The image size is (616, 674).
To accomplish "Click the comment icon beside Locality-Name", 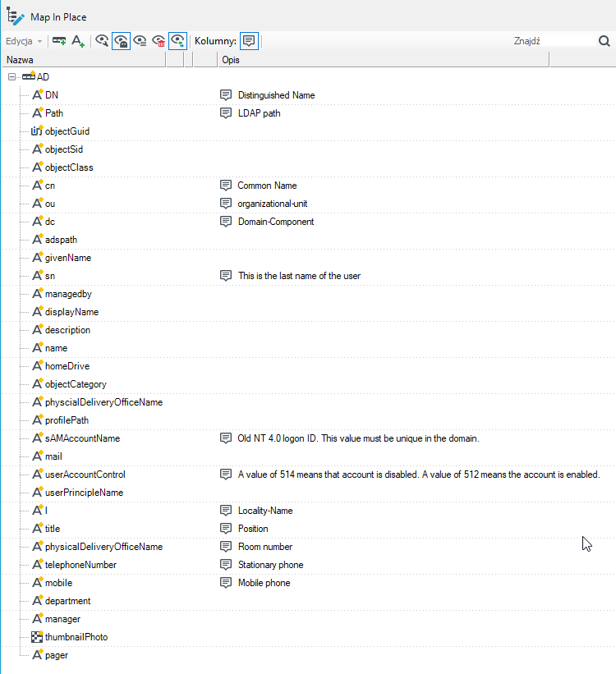I will [226, 511].
